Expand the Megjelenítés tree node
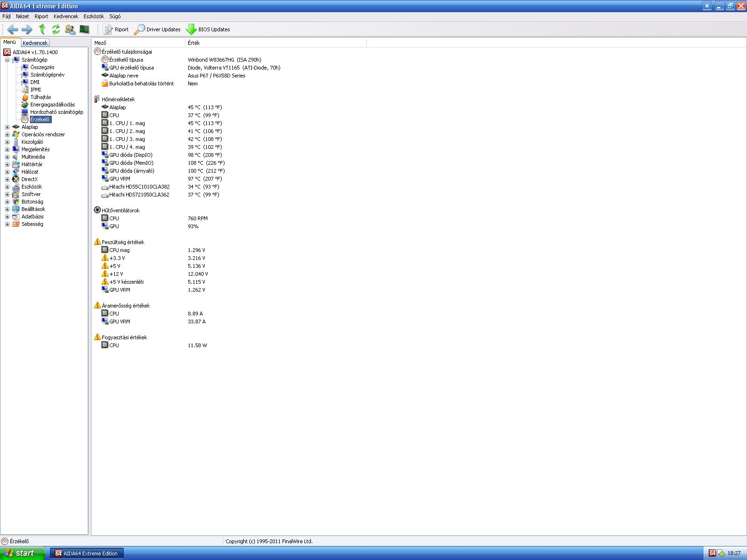Viewport: 747px width, 560px height. click(x=7, y=149)
